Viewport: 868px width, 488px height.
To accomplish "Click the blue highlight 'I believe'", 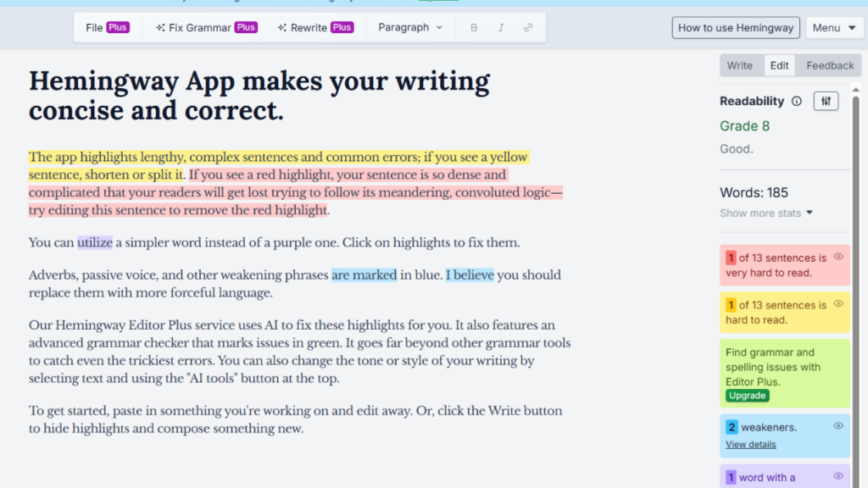I will tap(470, 275).
